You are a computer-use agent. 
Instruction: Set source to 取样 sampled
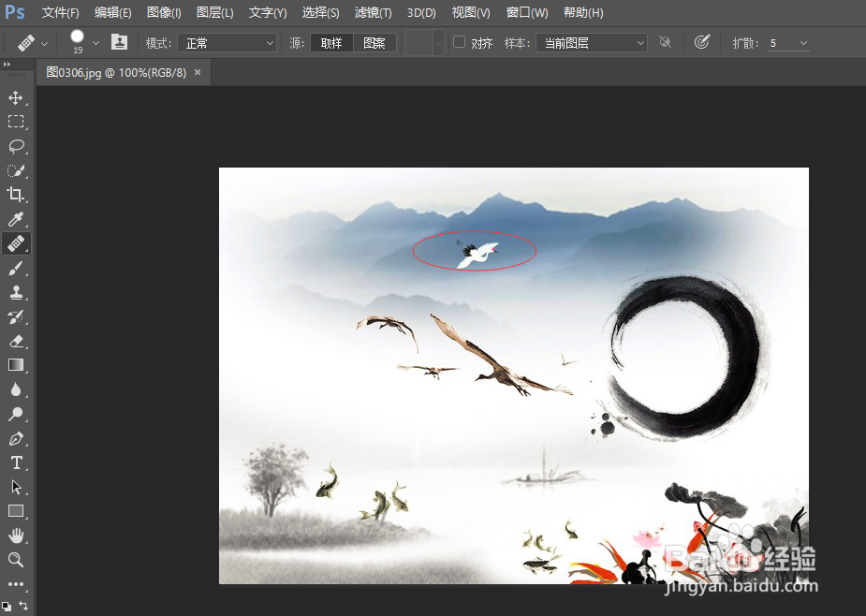tap(331, 43)
